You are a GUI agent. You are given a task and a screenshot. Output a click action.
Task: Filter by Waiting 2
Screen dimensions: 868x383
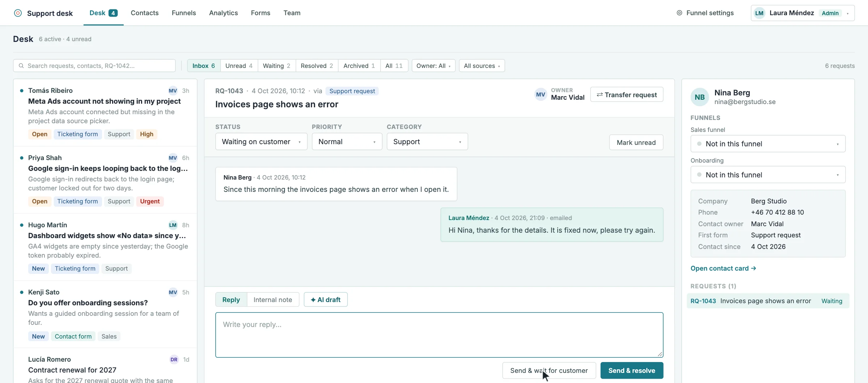[276, 66]
